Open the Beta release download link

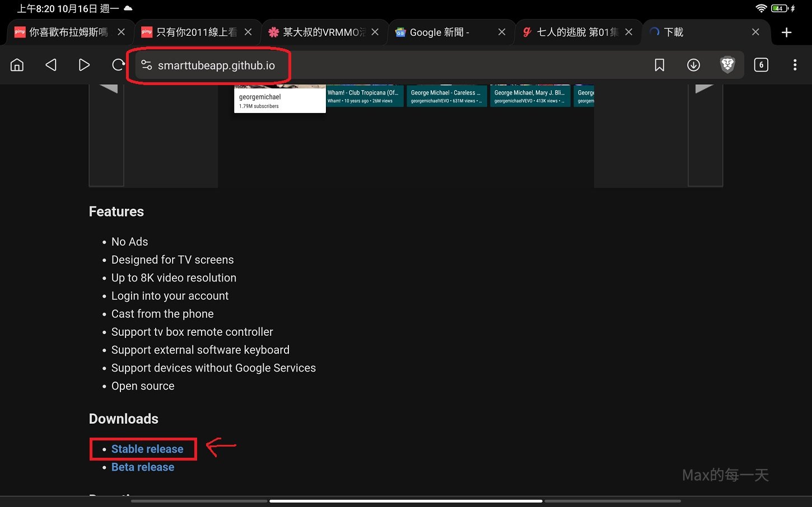point(143,467)
